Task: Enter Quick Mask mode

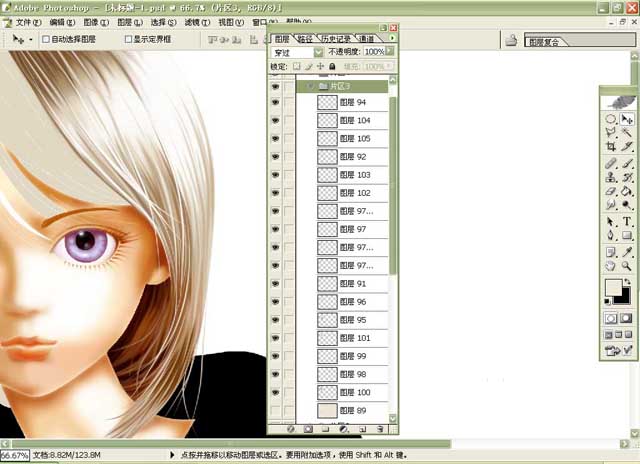Action: tap(627, 318)
